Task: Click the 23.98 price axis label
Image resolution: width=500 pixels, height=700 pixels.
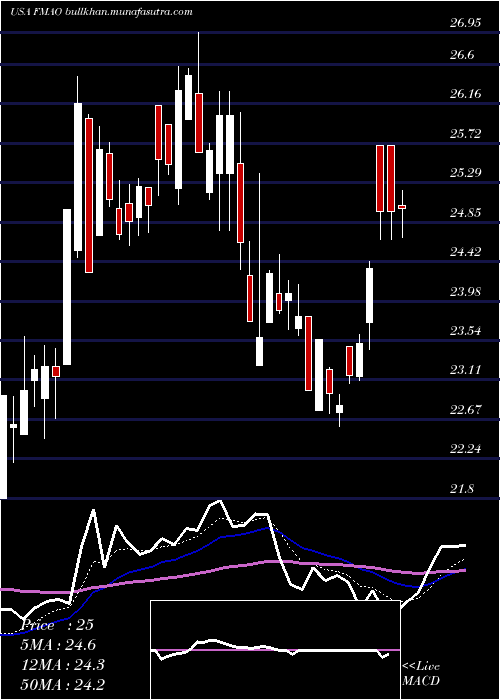Action: (466, 292)
